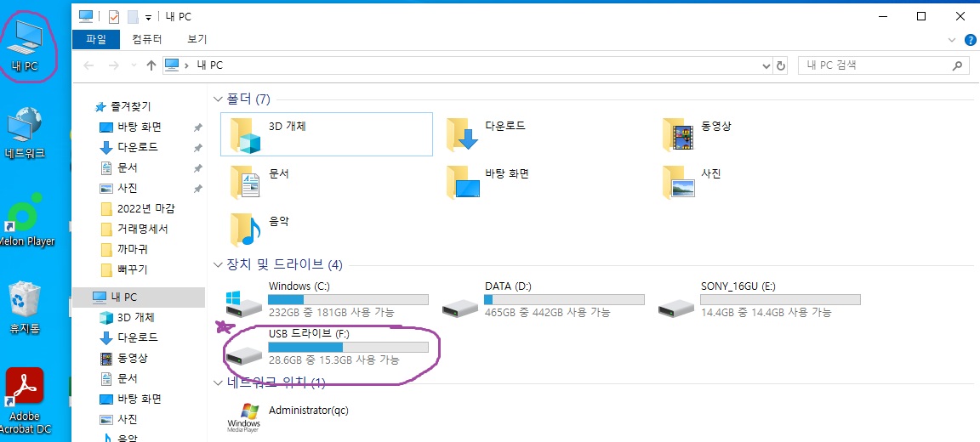Click the back navigation arrow
This screenshot has height=442, width=980.
(x=88, y=65)
